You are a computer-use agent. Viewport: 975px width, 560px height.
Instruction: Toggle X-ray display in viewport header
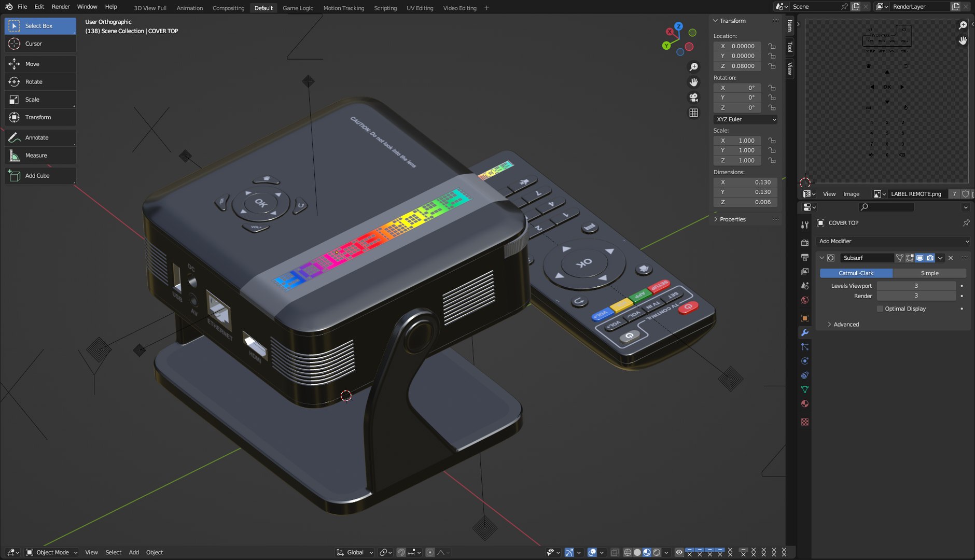point(615,552)
